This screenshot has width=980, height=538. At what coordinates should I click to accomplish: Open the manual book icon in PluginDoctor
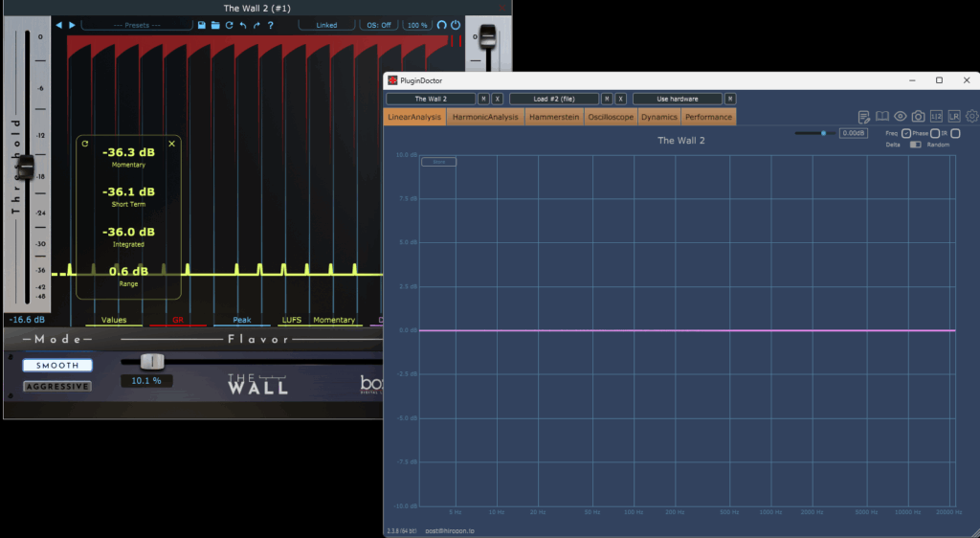tap(881, 116)
